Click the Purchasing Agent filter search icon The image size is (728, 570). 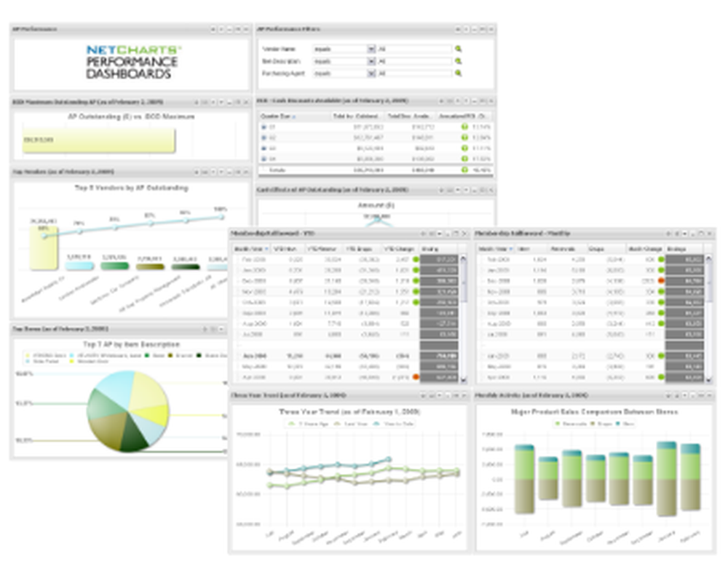pos(458,73)
